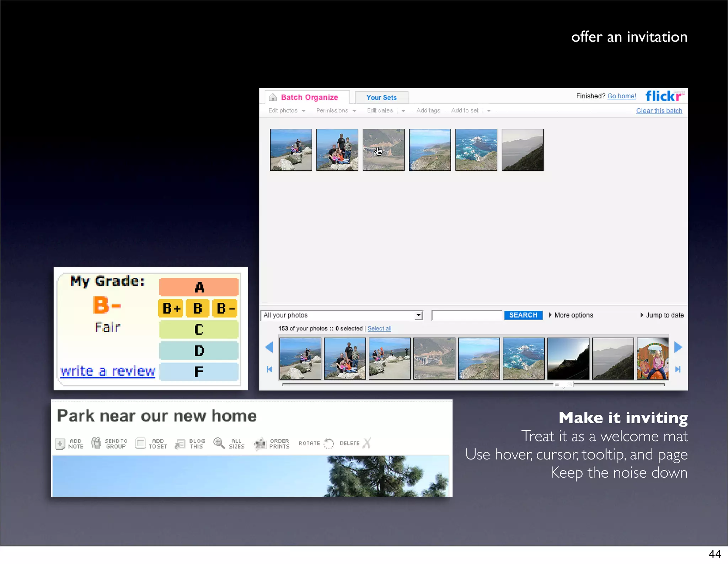728x564 pixels.
Task: Click the Add to Set icon
Action: pos(141,443)
